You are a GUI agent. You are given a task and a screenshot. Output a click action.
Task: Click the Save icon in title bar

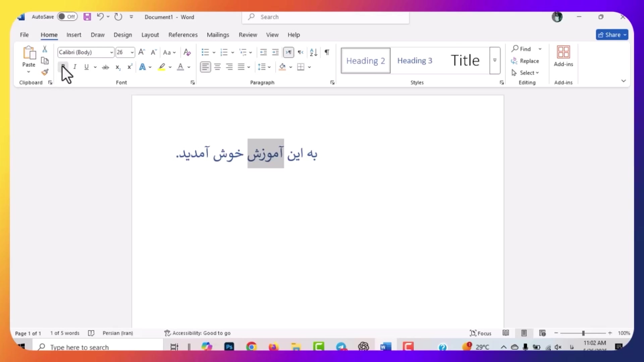coord(87,17)
